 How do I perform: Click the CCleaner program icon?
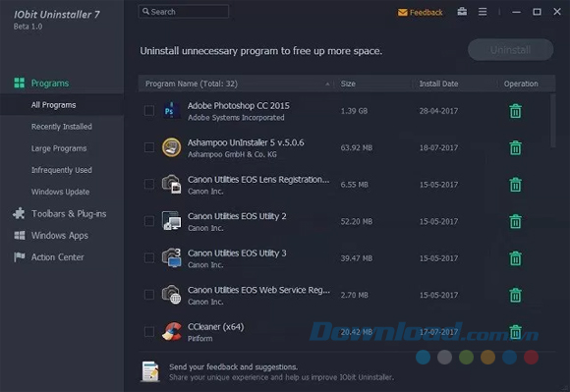tap(171, 331)
